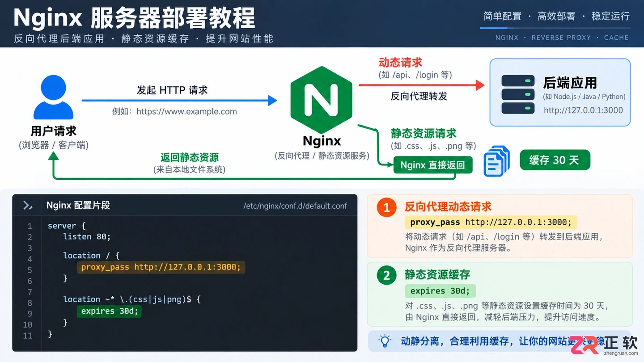Click the green '缓存 30 天' badge
Viewport: 644px width, 362px height.
point(555,160)
